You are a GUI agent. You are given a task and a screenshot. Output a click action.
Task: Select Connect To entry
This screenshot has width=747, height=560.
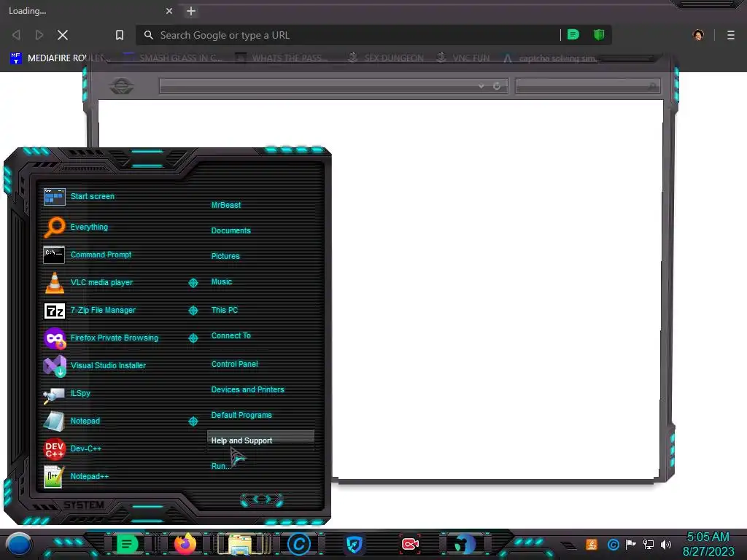pos(231,335)
